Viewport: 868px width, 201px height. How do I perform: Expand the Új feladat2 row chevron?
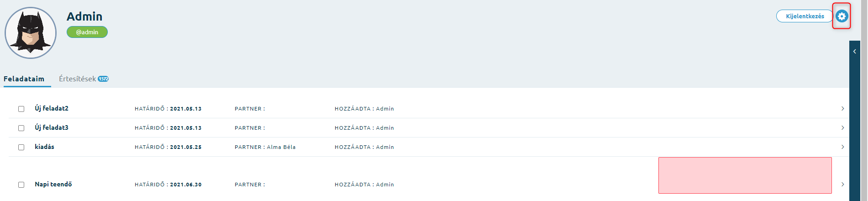tap(842, 109)
